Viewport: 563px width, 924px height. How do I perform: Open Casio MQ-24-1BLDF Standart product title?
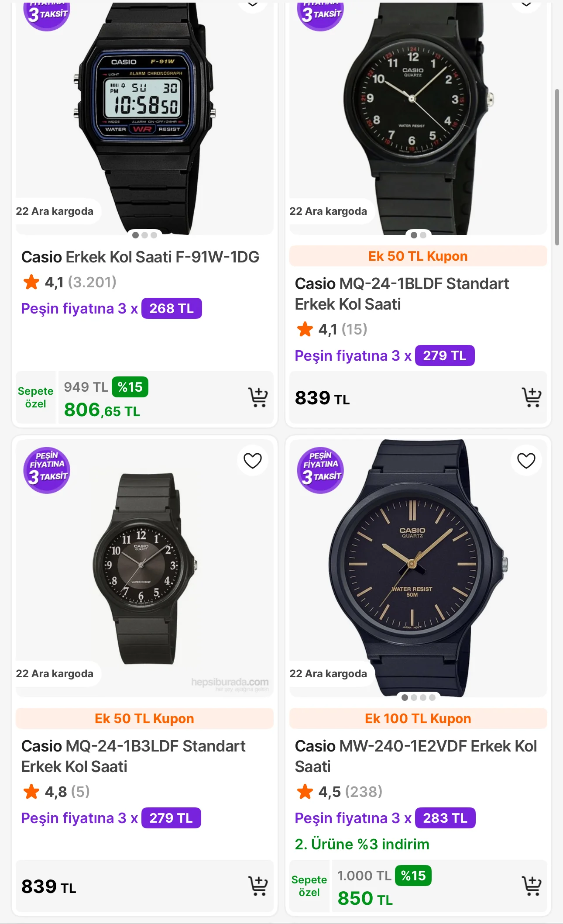(x=402, y=293)
